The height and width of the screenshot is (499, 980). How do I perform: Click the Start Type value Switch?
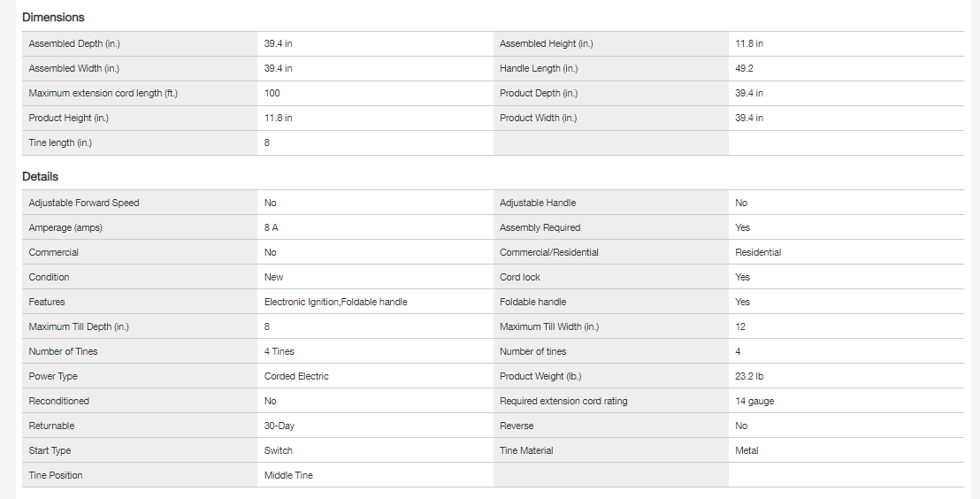[279, 450]
